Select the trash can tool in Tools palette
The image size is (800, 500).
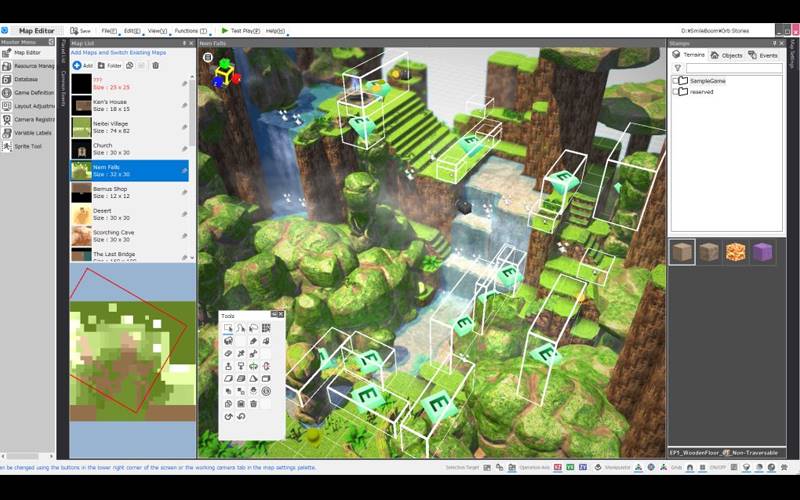(x=254, y=403)
